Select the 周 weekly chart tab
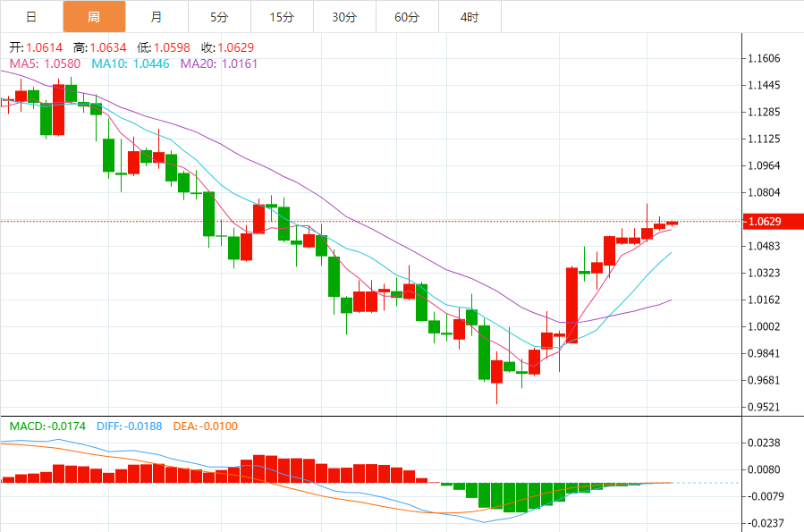This screenshot has width=804, height=532. pos(94,17)
